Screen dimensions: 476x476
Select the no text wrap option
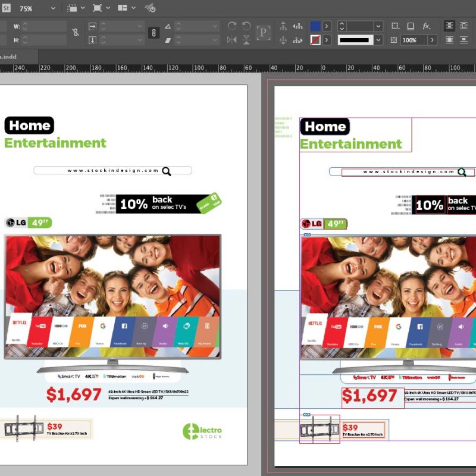pyautogui.click(x=449, y=26)
